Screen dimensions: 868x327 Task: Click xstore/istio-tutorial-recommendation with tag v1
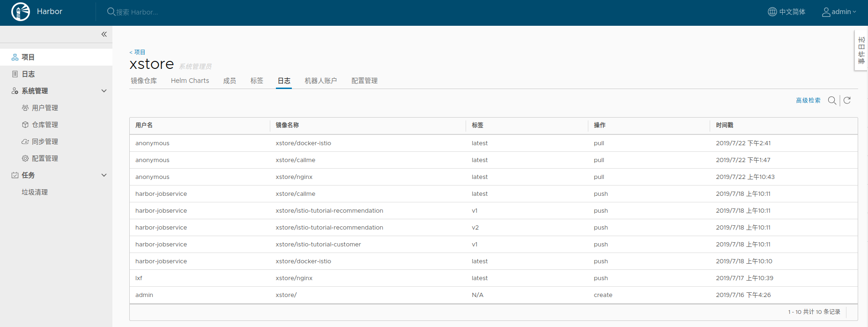(329, 211)
